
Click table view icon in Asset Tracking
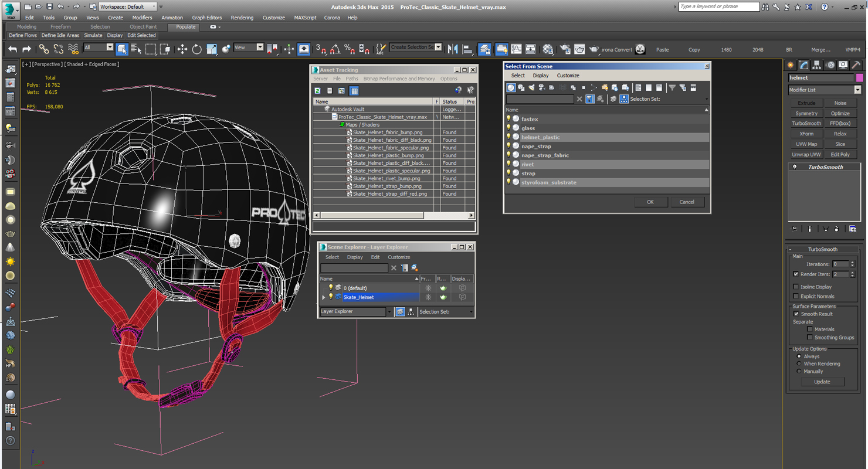point(354,91)
